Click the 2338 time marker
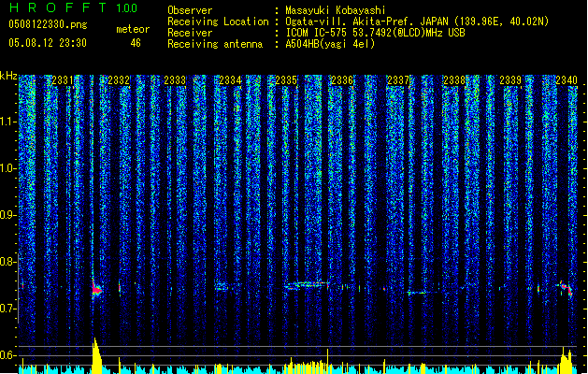The image size is (588, 374). coord(454,80)
